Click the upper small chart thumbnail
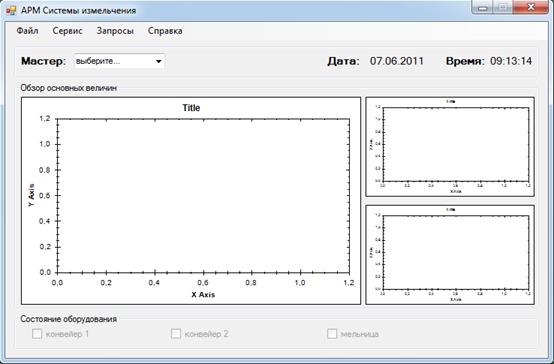 [450, 147]
